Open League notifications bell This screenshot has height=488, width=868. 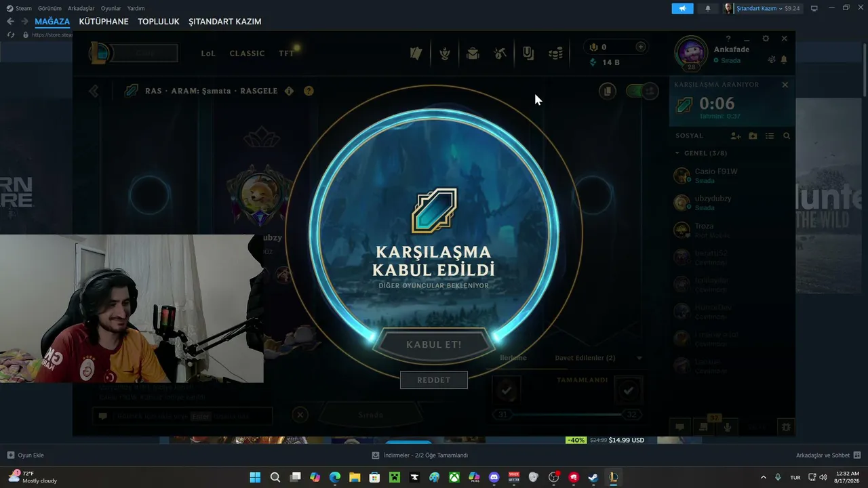[x=784, y=60]
